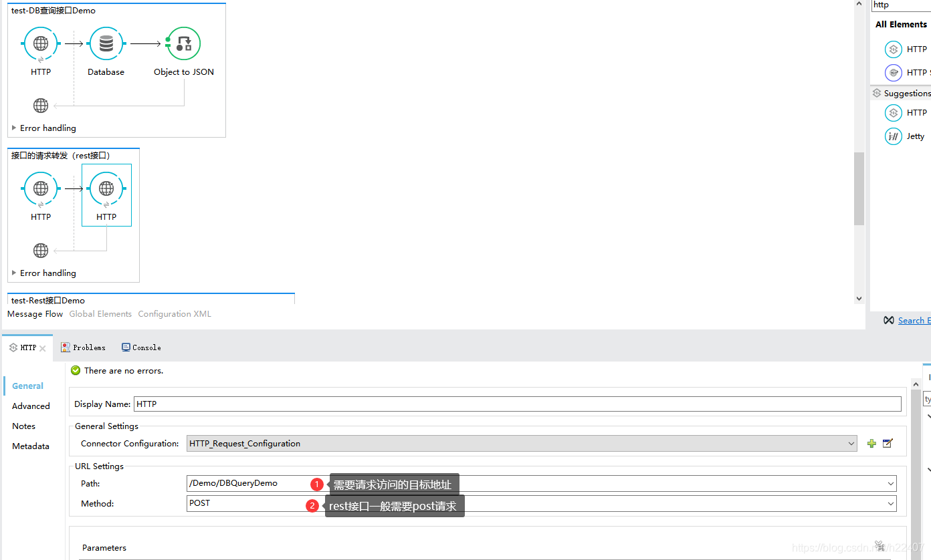Switch to Message Flow tab
This screenshot has height=560, width=931.
pyautogui.click(x=35, y=314)
